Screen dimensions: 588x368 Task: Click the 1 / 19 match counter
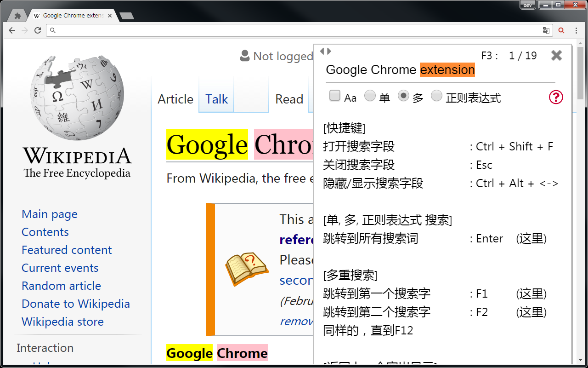click(x=523, y=56)
